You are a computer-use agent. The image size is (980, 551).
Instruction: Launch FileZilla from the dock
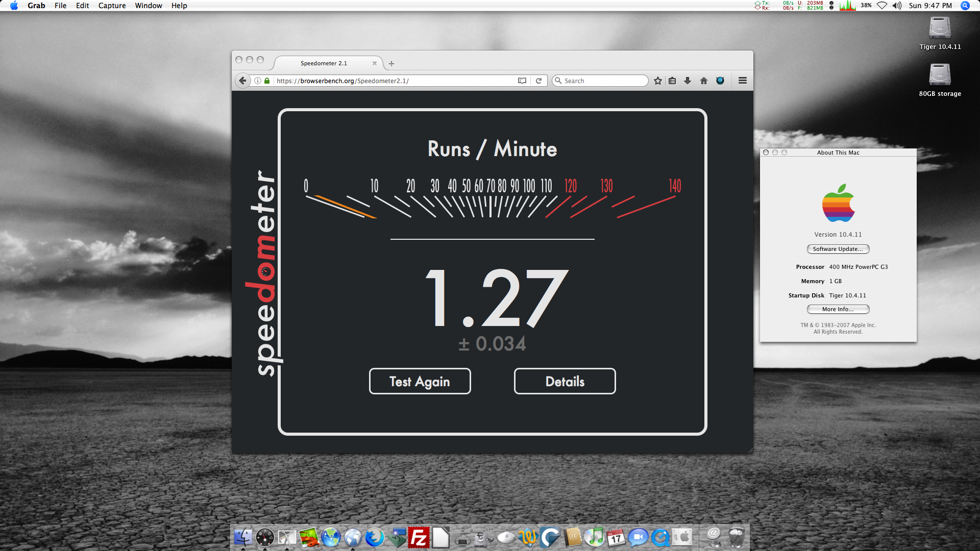(419, 537)
